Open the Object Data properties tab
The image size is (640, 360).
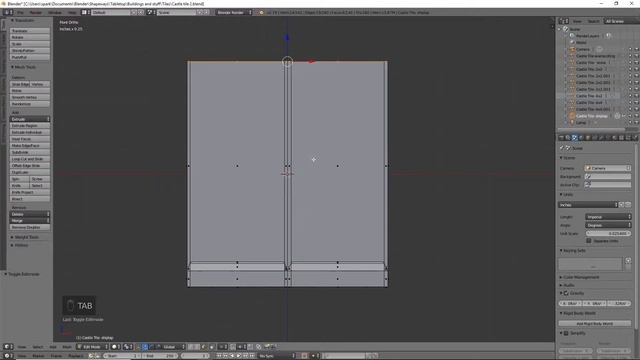coord(608,138)
